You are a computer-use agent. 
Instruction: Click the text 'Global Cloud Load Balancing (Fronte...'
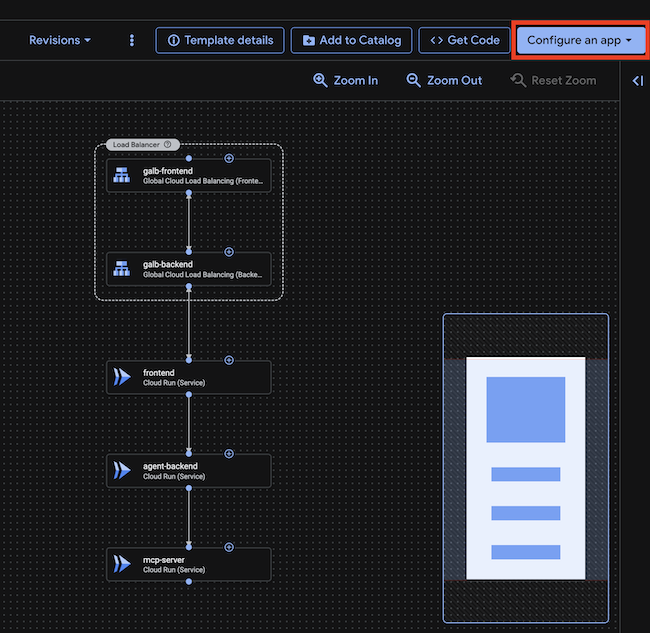click(203, 181)
